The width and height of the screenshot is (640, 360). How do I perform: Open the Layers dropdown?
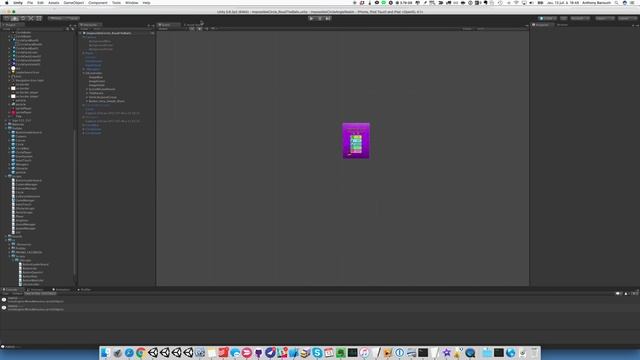click(605, 18)
